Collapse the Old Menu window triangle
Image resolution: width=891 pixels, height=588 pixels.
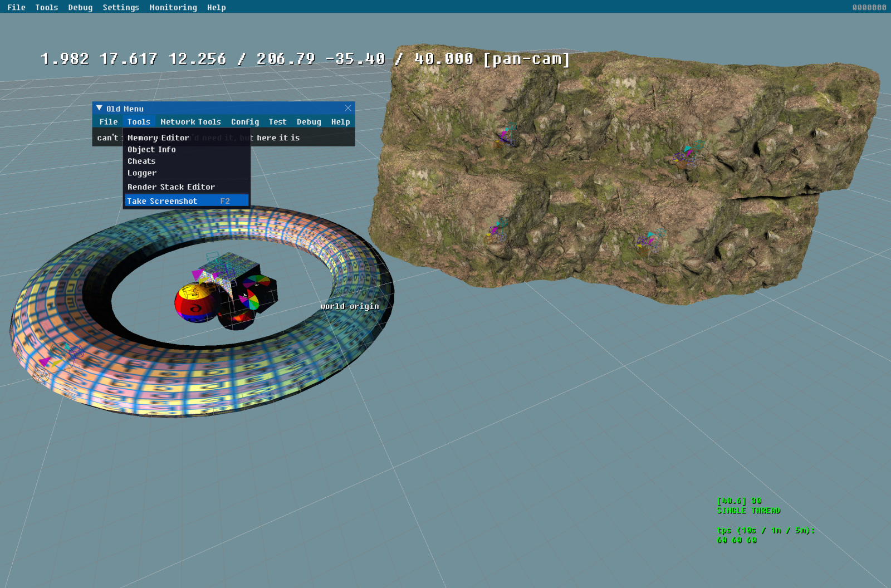pos(99,108)
